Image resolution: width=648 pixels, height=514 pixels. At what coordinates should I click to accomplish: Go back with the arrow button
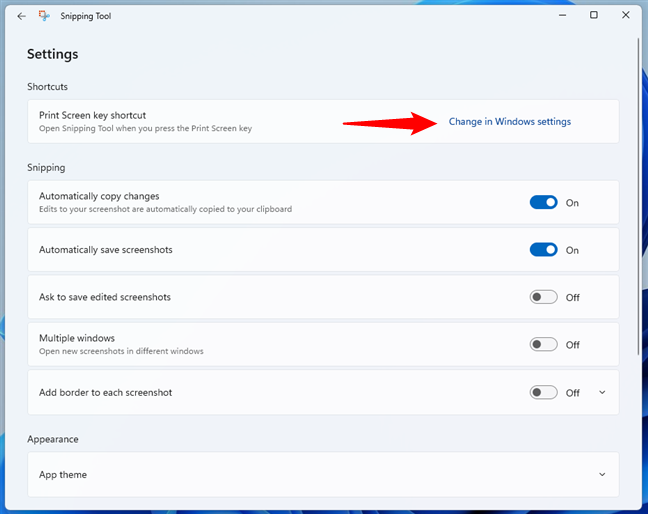[x=21, y=16]
